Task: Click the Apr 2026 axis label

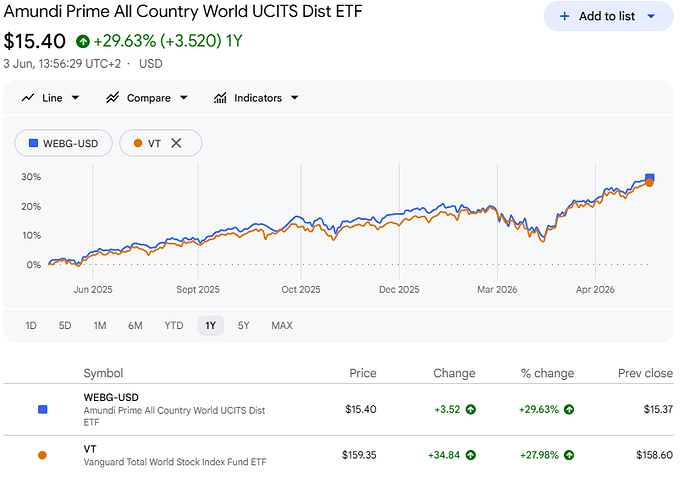Action: (595, 289)
